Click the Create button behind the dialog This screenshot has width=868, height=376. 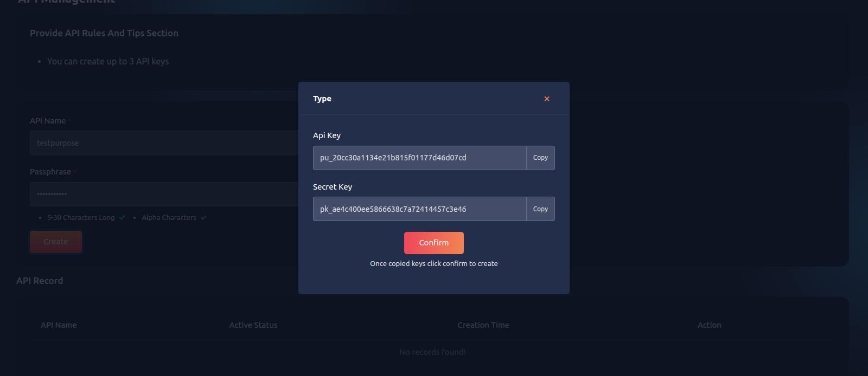56,242
